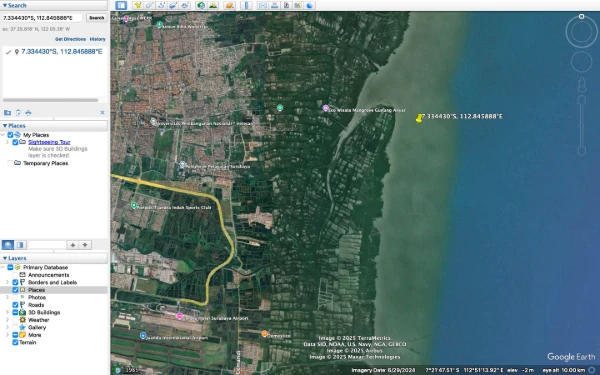Click the North-up compass look ring
Image resolution: width=600 pixels, height=375 pixels.
tap(581, 32)
